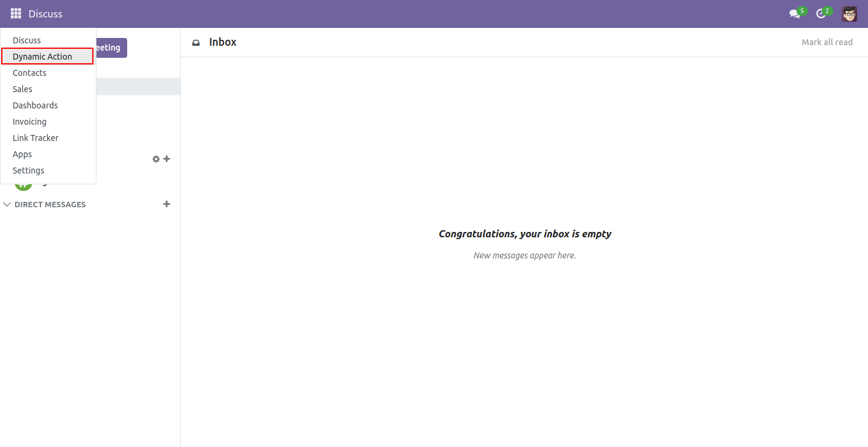Open the activities clock icon with badge 2
The height and width of the screenshot is (447, 868).
point(823,13)
